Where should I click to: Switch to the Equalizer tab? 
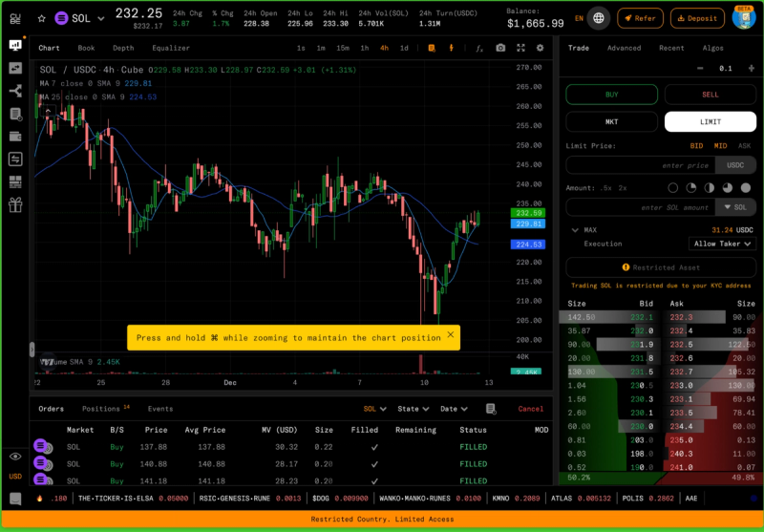click(x=171, y=48)
